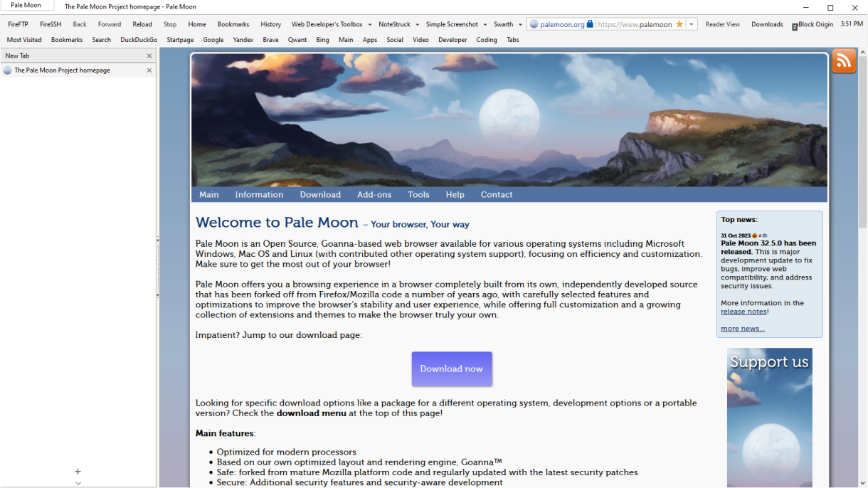This screenshot has height=488, width=868.
Task: Open the Qwant bookmark
Action: pyautogui.click(x=297, y=40)
